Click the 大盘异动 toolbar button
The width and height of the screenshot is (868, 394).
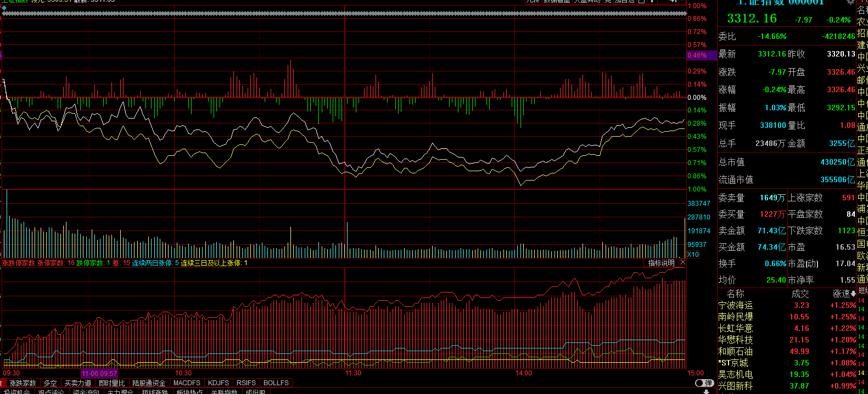588,2
